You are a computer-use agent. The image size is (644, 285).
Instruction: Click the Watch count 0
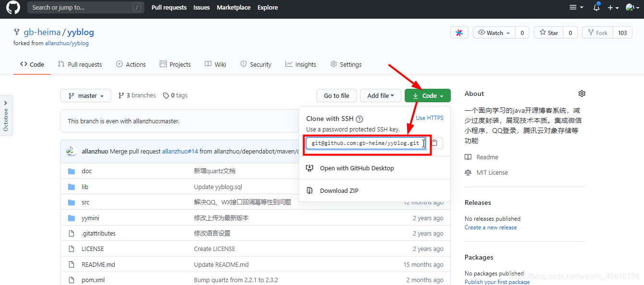tap(522, 33)
